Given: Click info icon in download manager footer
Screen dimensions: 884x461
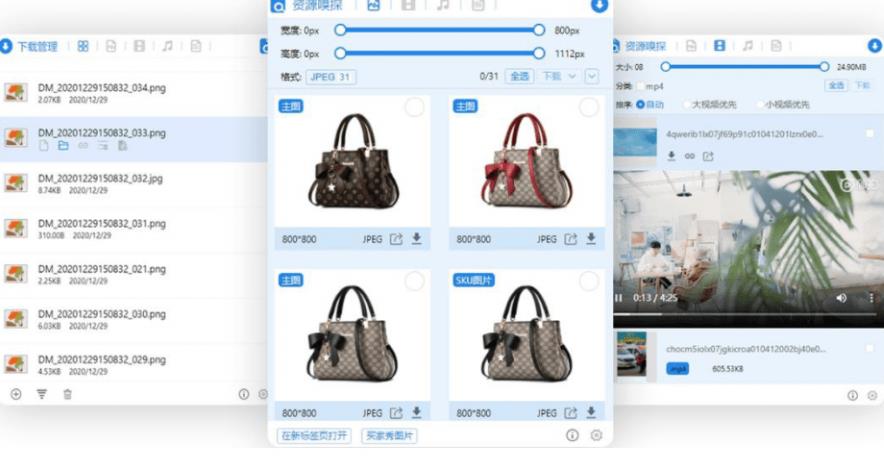Looking at the screenshot, I should click(244, 394).
